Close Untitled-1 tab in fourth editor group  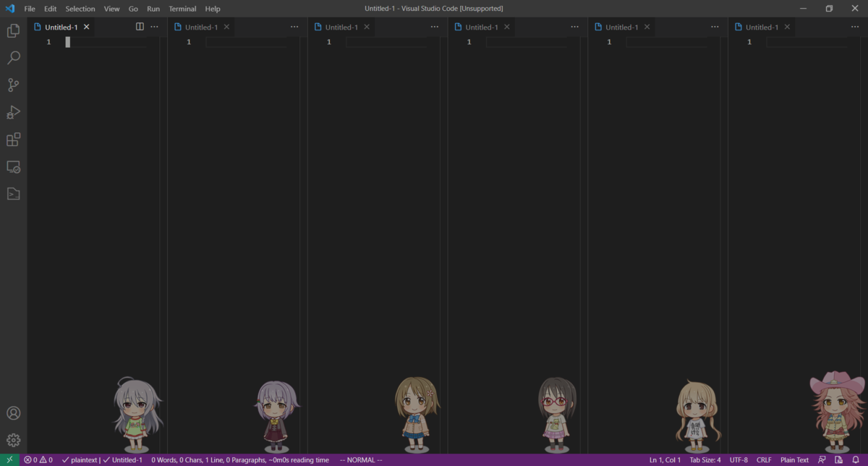507,27
